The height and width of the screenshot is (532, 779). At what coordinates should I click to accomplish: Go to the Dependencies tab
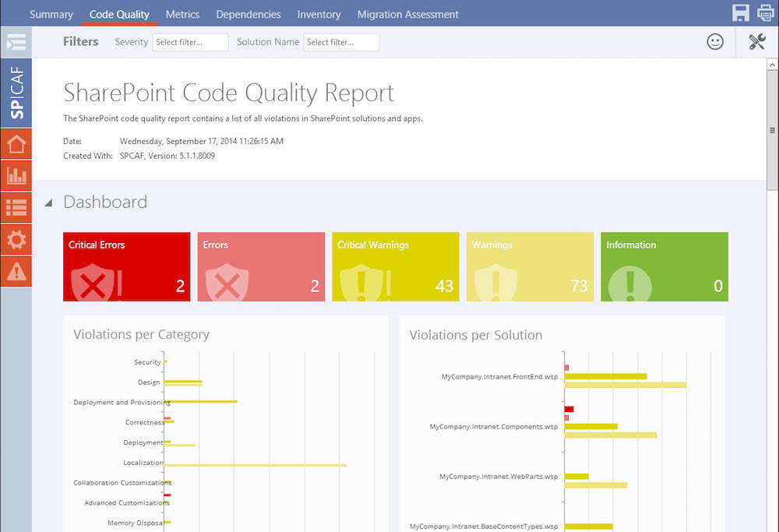(x=249, y=14)
